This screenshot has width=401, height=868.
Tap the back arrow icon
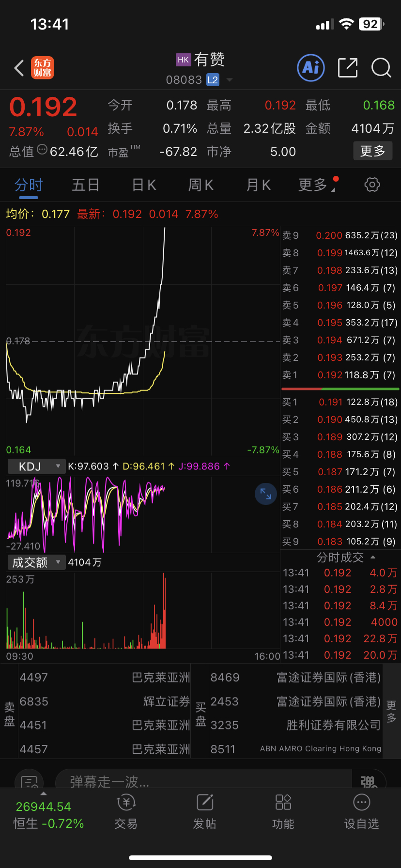[19, 68]
